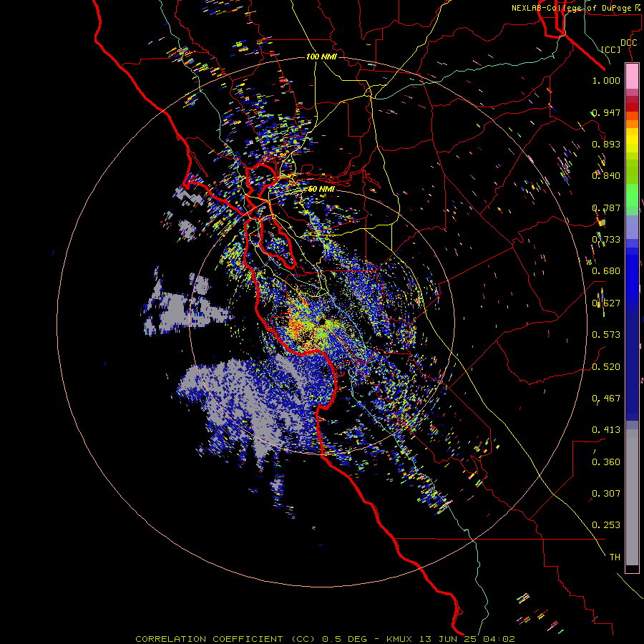Select the 0.307 scale value

(606, 494)
